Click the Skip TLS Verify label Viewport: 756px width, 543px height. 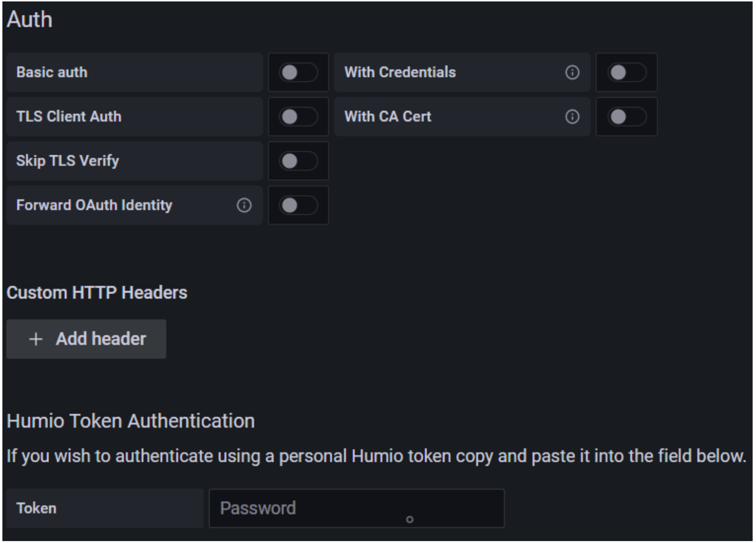(68, 161)
